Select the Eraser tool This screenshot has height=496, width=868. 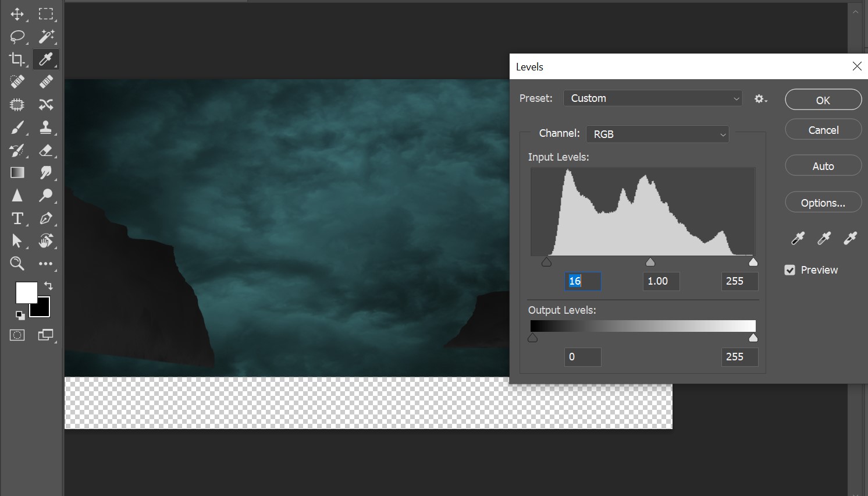[46, 151]
